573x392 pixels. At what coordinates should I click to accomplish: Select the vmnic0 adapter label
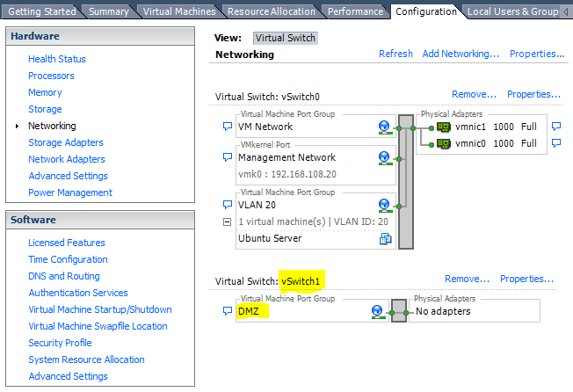point(470,143)
